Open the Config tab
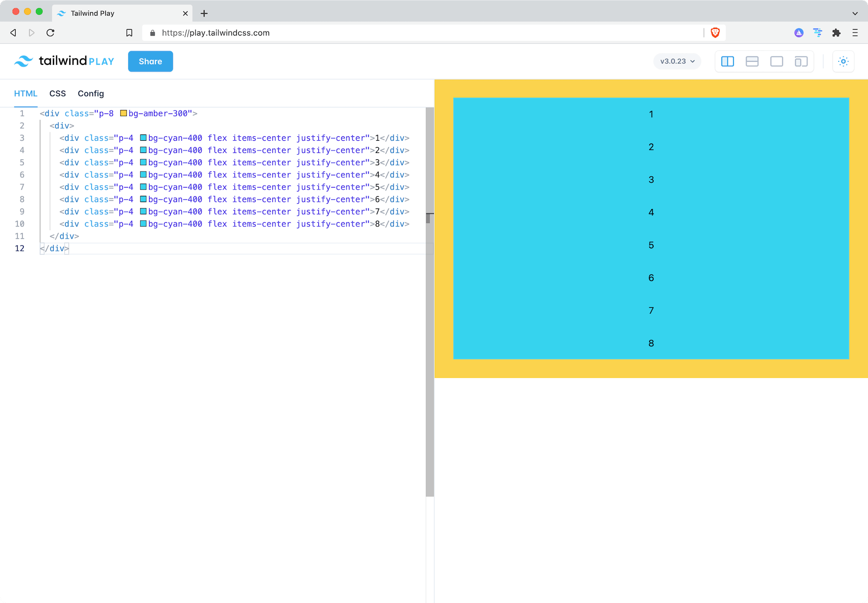The width and height of the screenshot is (868, 603). [x=91, y=93]
